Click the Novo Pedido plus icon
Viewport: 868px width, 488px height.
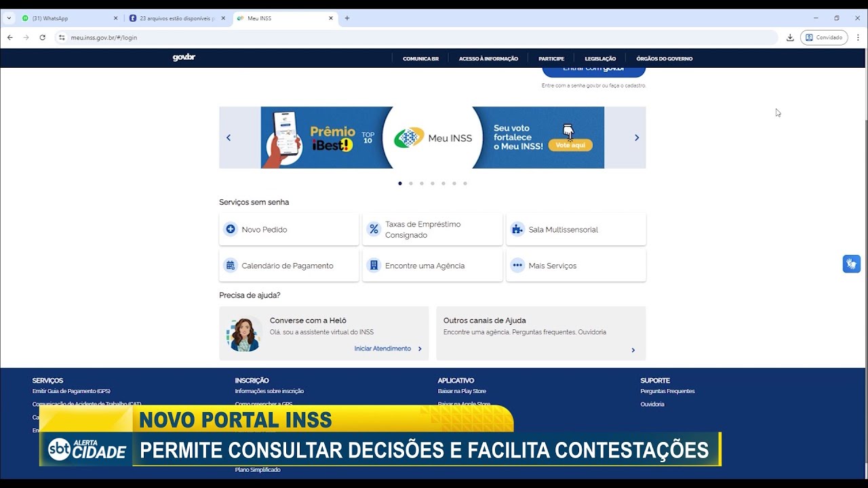(231, 229)
